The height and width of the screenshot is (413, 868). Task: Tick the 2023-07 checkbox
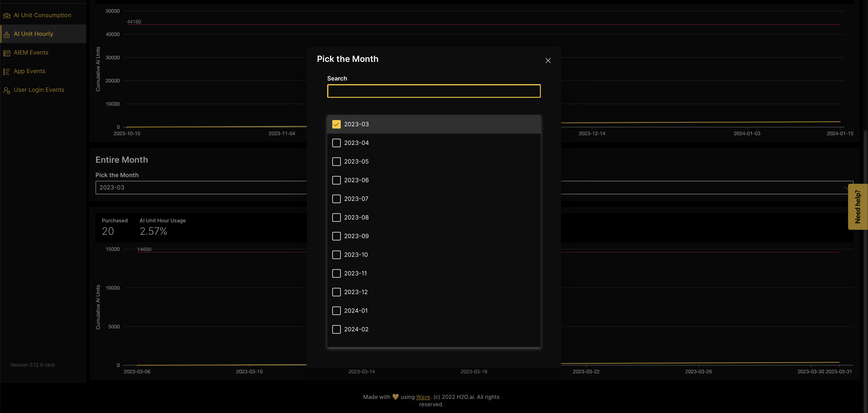click(x=336, y=199)
